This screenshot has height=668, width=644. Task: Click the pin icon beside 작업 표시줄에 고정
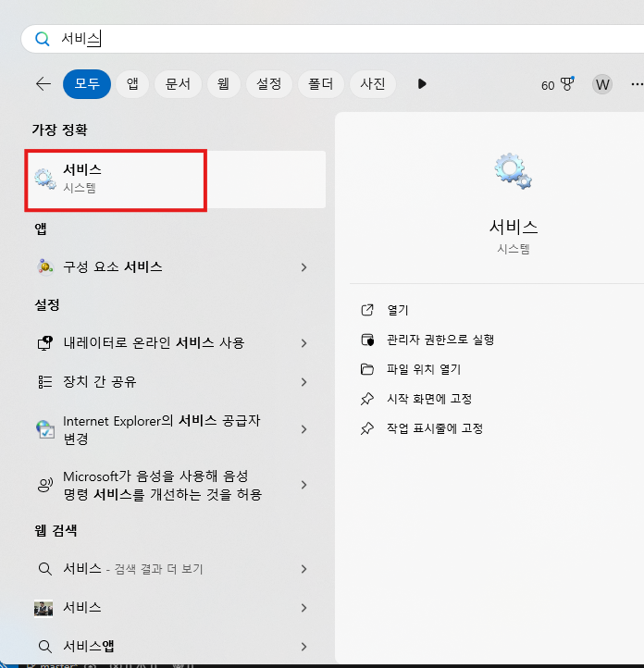pos(367,428)
